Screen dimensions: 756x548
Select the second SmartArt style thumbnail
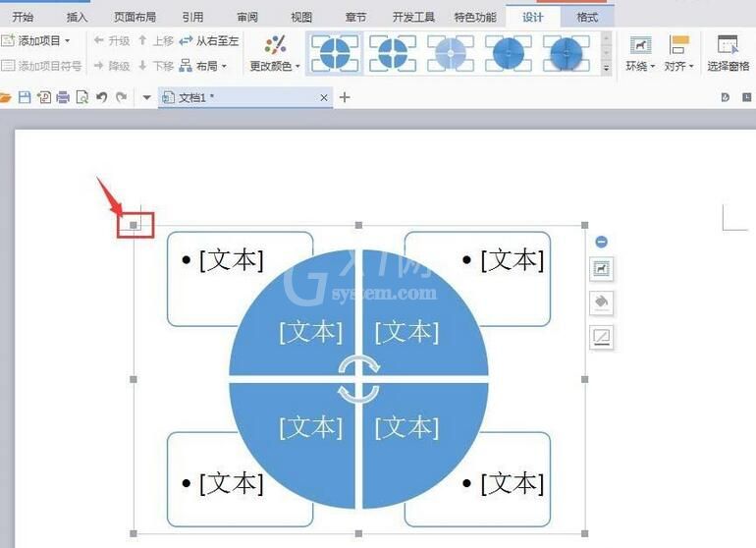(x=393, y=53)
